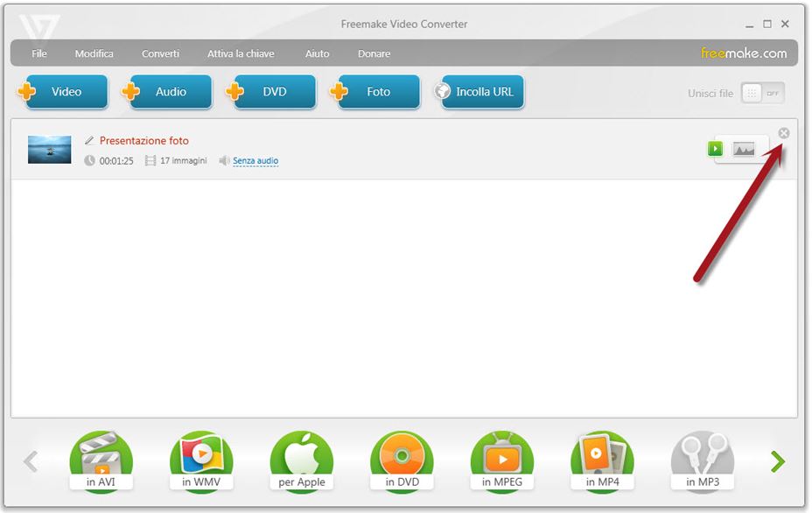Select the in WMV output format
This screenshot has height=513, width=812.
click(201, 461)
